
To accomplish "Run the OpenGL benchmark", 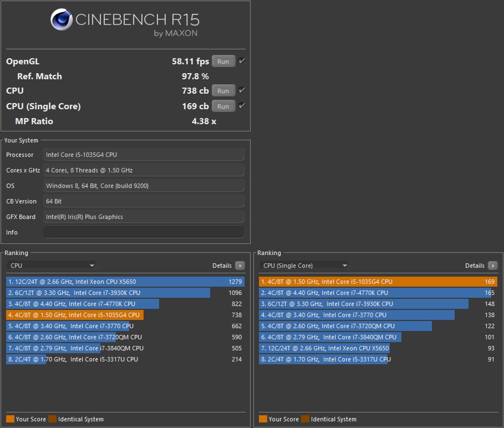I will pos(223,61).
